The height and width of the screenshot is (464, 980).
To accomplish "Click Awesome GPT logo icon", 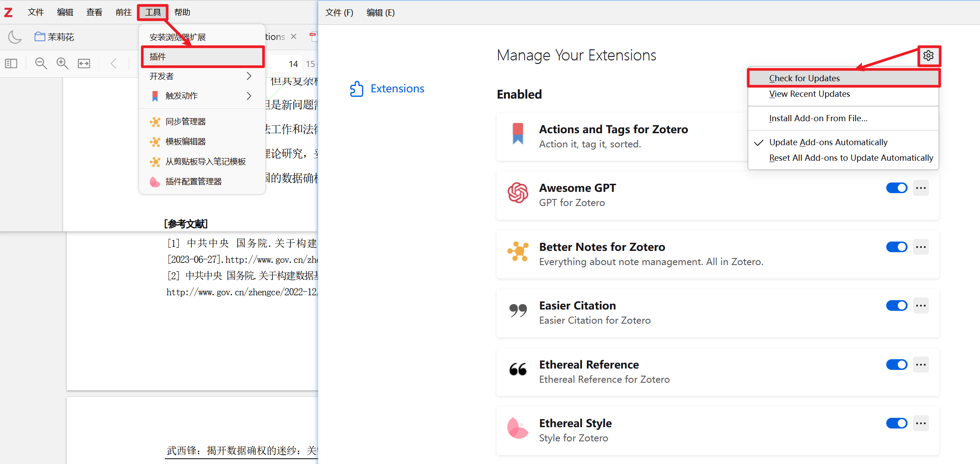I will click(x=518, y=193).
